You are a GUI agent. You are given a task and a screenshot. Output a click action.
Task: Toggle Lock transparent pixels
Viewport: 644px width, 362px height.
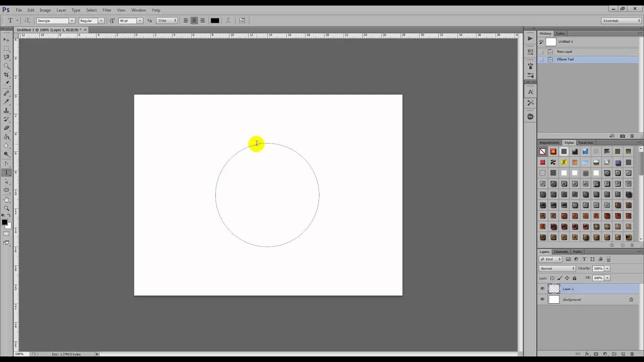(552, 278)
